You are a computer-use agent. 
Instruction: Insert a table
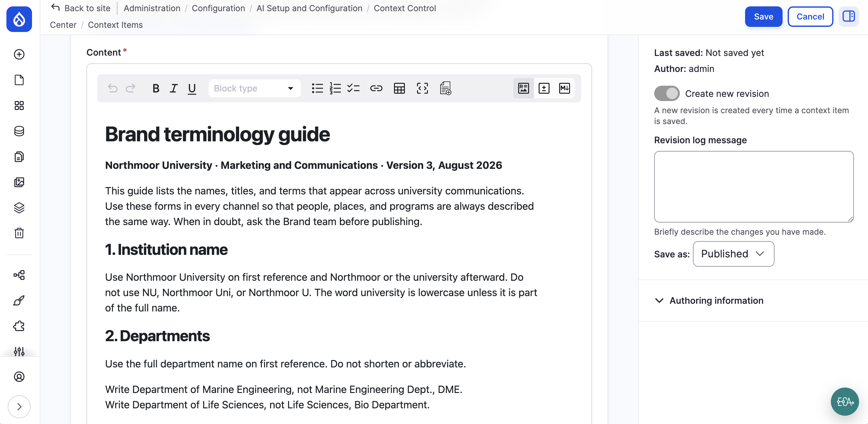tap(399, 88)
